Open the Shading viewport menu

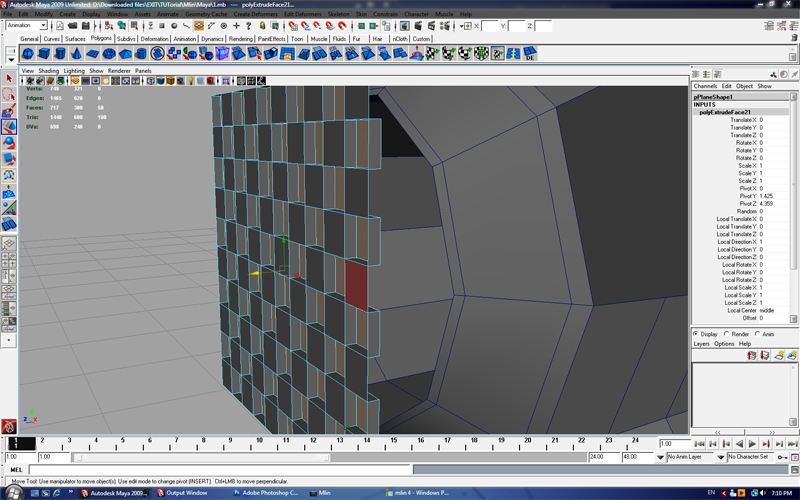point(48,71)
